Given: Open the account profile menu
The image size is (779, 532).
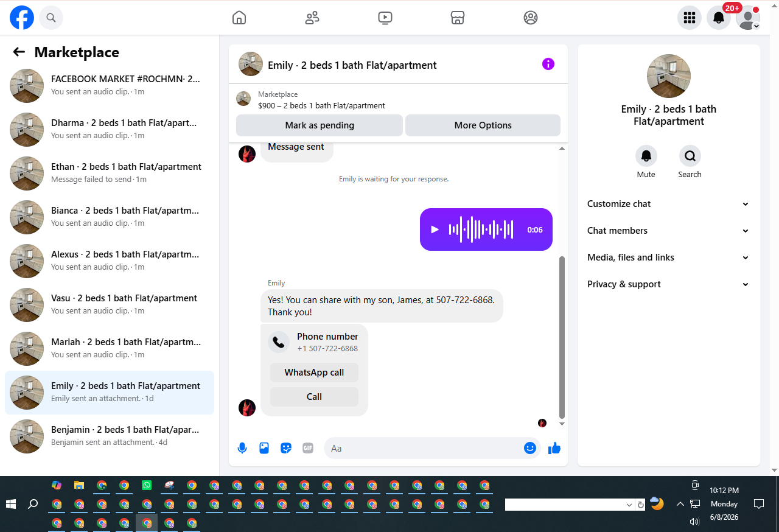Looking at the screenshot, I should pos(748,18).
